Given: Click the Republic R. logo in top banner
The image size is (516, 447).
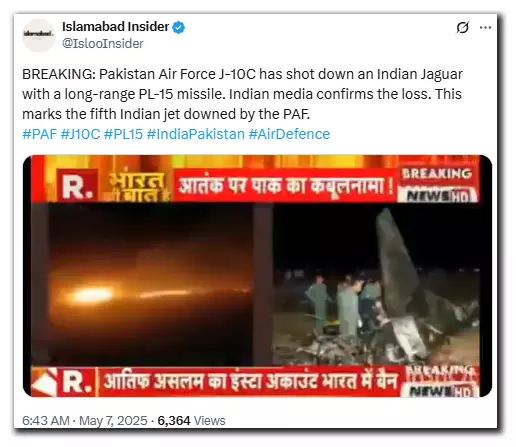Looking at the screenshot, I should [77, 185].
